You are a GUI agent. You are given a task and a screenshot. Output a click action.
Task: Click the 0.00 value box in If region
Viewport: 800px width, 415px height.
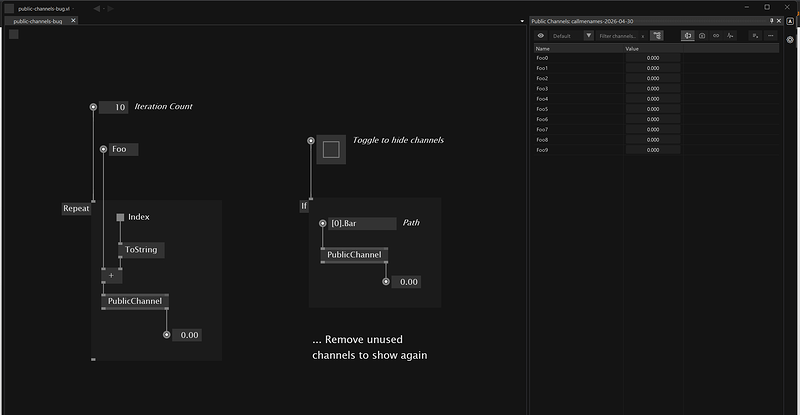(407, 282)
